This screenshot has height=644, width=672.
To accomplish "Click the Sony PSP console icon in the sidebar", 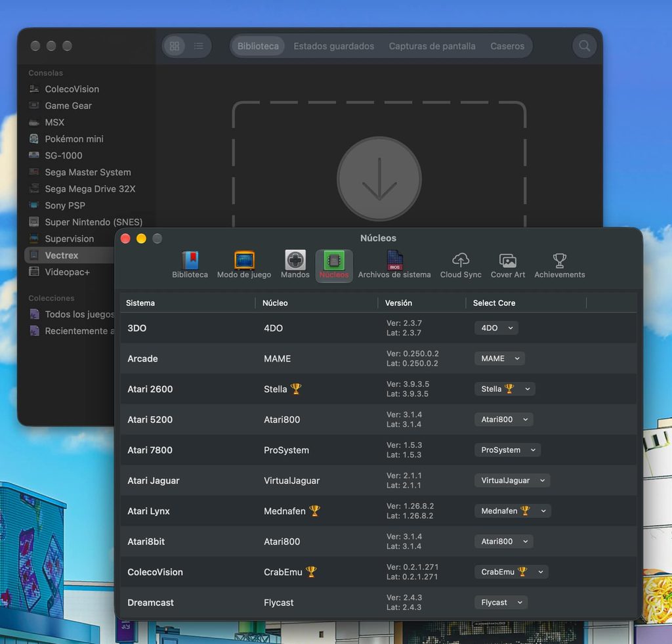I will click(x=34, y=205).
